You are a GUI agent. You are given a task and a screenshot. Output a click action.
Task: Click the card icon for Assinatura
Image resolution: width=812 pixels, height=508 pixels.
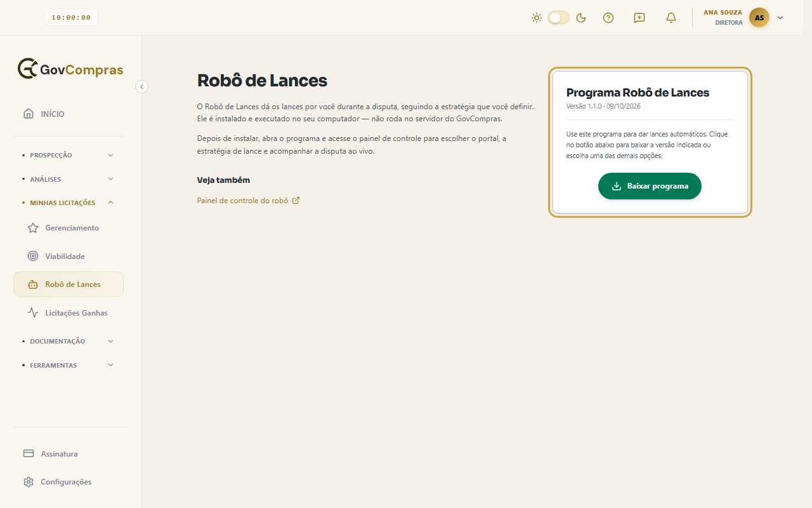29,453
